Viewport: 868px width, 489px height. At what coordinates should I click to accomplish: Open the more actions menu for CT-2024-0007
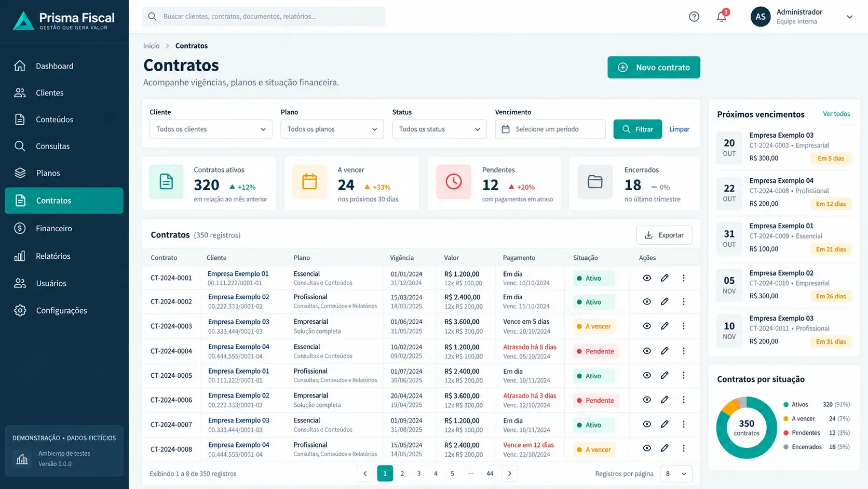coord(684,424)
